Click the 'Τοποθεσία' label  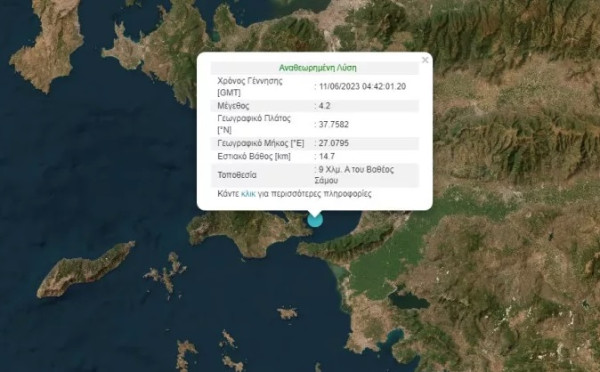(x=237, y=175)
